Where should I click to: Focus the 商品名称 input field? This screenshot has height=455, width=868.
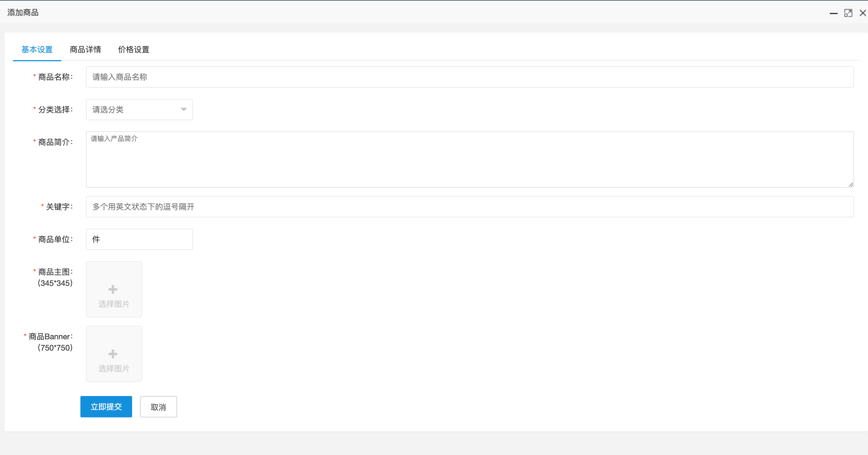(470, 77)
